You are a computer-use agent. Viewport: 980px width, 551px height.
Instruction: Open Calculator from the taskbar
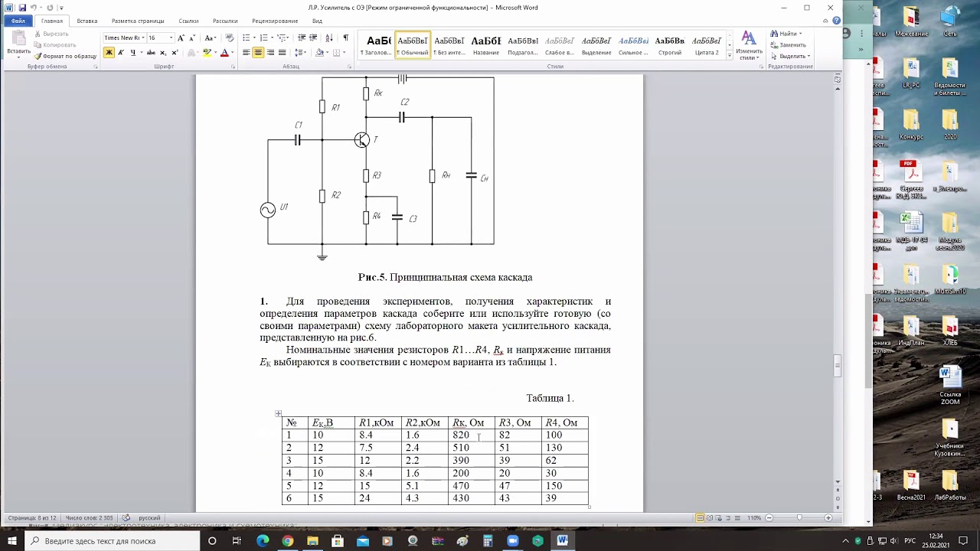[x=488, y=541]
